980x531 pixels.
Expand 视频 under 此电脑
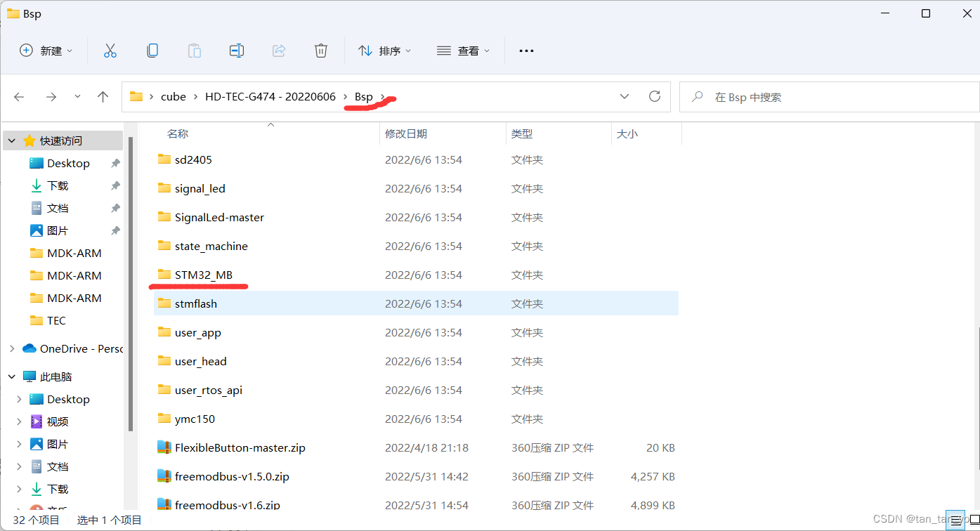pos(19,422)
